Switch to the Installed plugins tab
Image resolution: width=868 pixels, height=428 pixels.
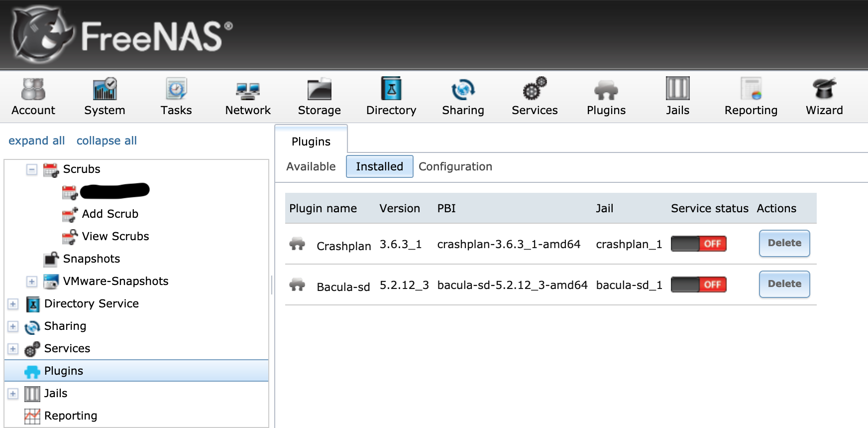point(379,166)
